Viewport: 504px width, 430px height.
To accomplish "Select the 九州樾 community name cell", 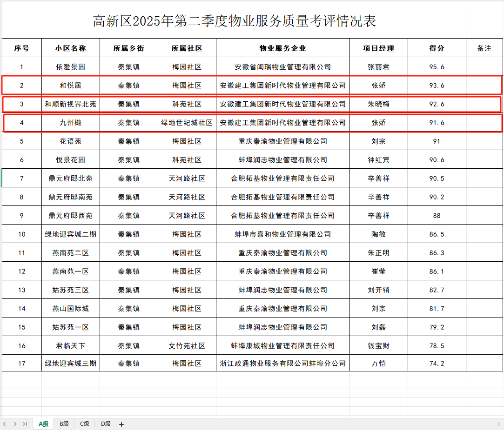I will [x=71, y=122].
